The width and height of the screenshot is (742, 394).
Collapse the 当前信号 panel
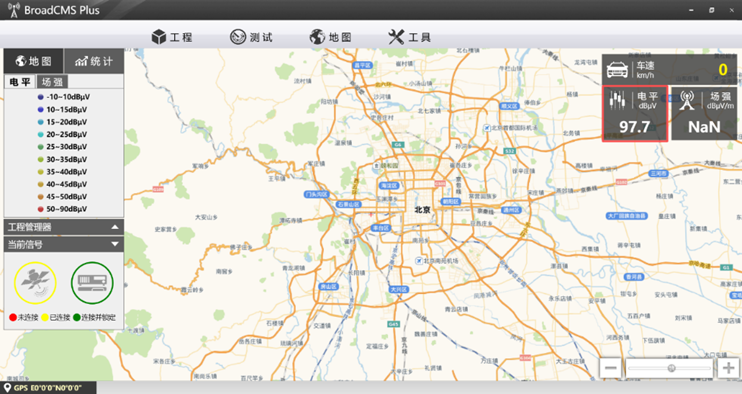click(115, 244)
